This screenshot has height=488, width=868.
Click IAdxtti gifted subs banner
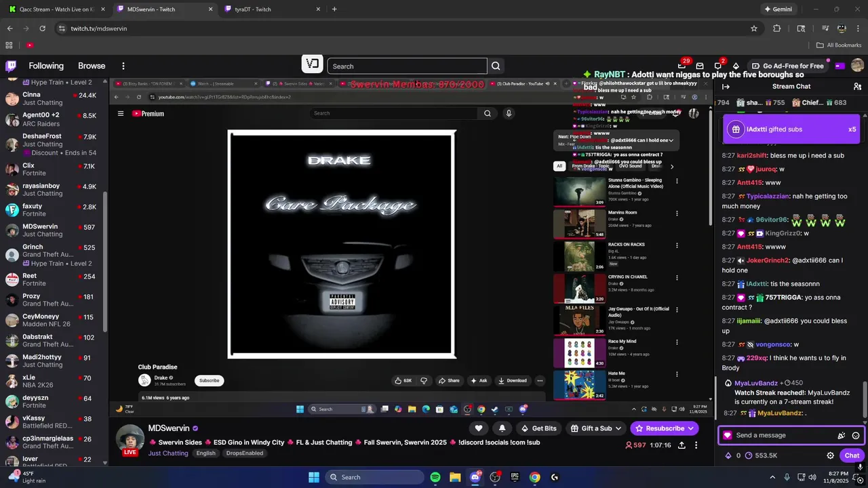(791, 129)
